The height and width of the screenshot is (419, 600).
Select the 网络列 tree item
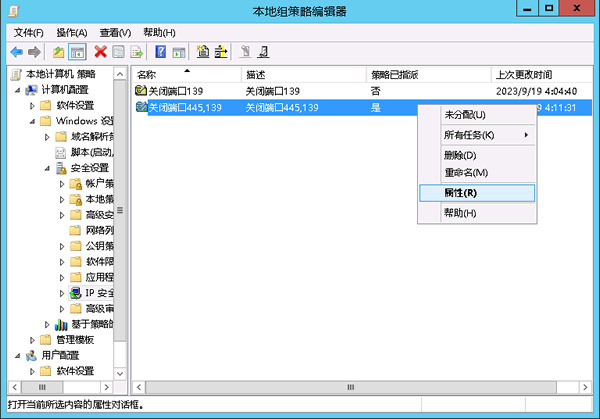pyautogui.click(x=99, y=231)
